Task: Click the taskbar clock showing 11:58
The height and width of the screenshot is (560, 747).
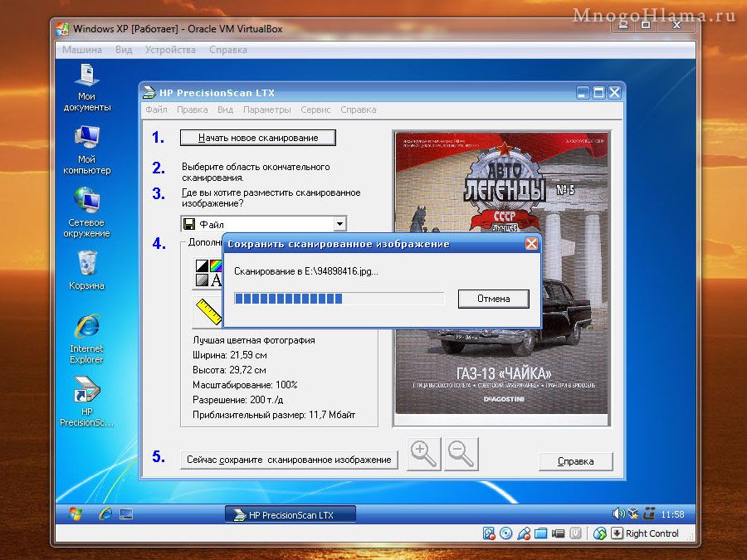Action: tap(672, 514)
